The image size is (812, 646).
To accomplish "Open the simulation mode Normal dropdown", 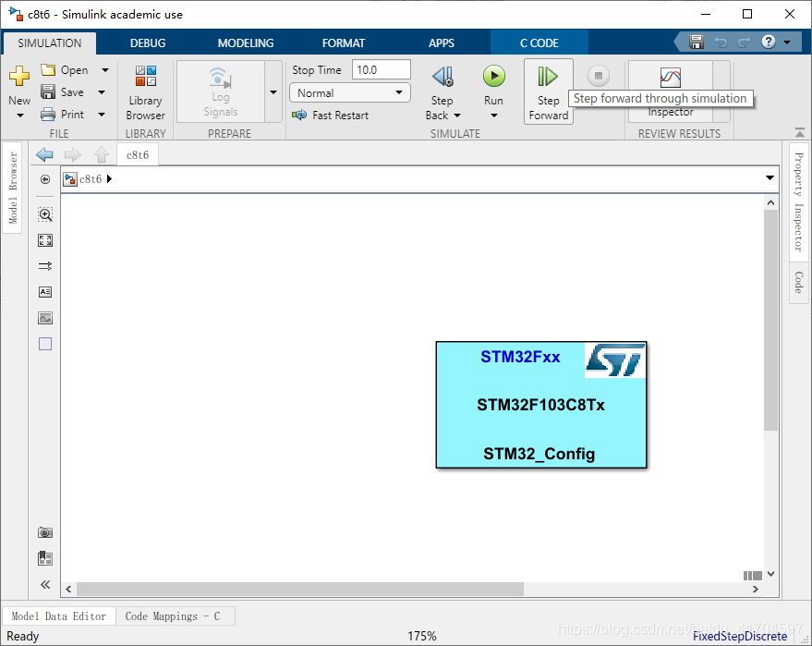I will (x=350, y=92).
